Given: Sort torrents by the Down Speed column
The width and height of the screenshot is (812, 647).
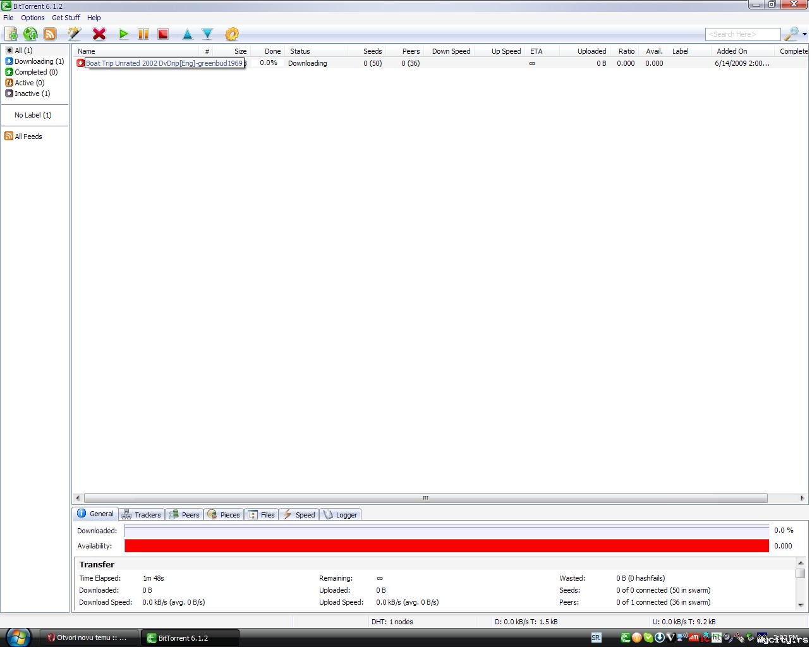Looking at the screenshot, I should [x=449, y=51].
